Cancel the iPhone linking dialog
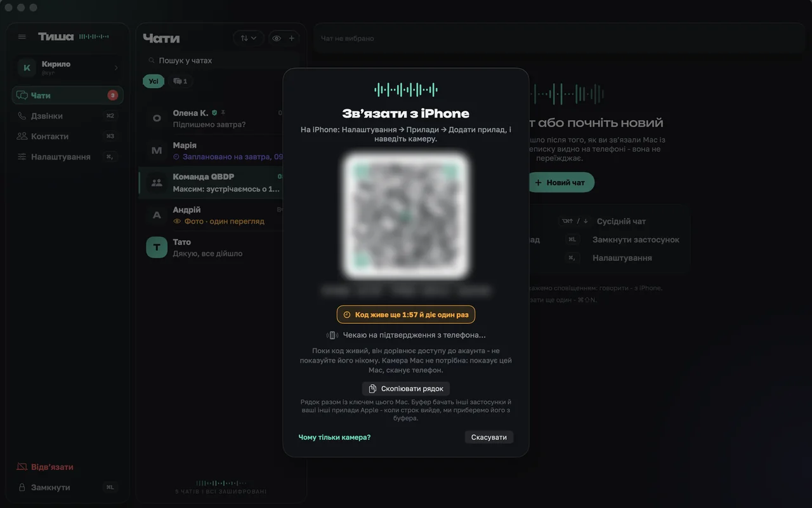Viewport: 812px width, 508px height. 489,437
